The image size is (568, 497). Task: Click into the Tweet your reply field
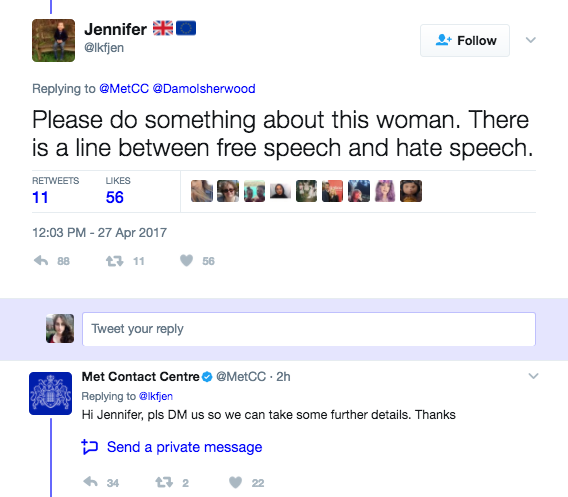click(309, 329)
